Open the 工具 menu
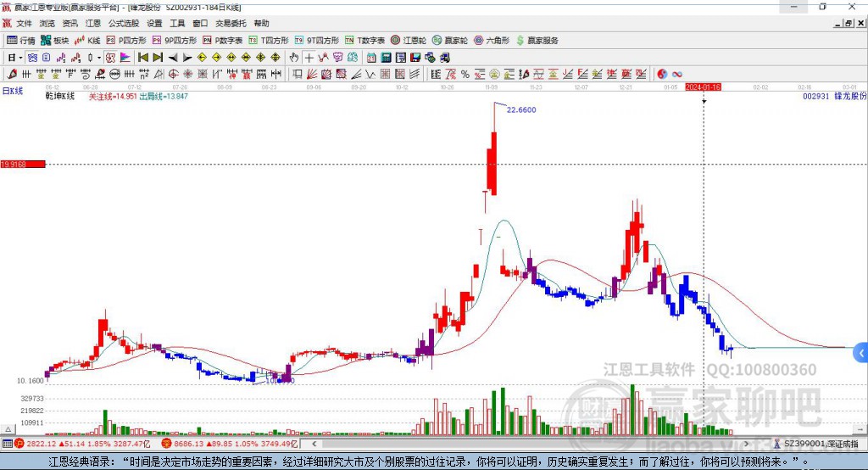This screenshot has height=470, width=868. pos(177,23)
